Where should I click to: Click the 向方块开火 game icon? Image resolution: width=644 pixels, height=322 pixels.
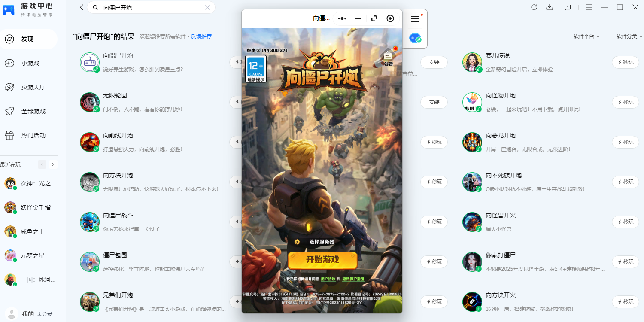[472, 302]
